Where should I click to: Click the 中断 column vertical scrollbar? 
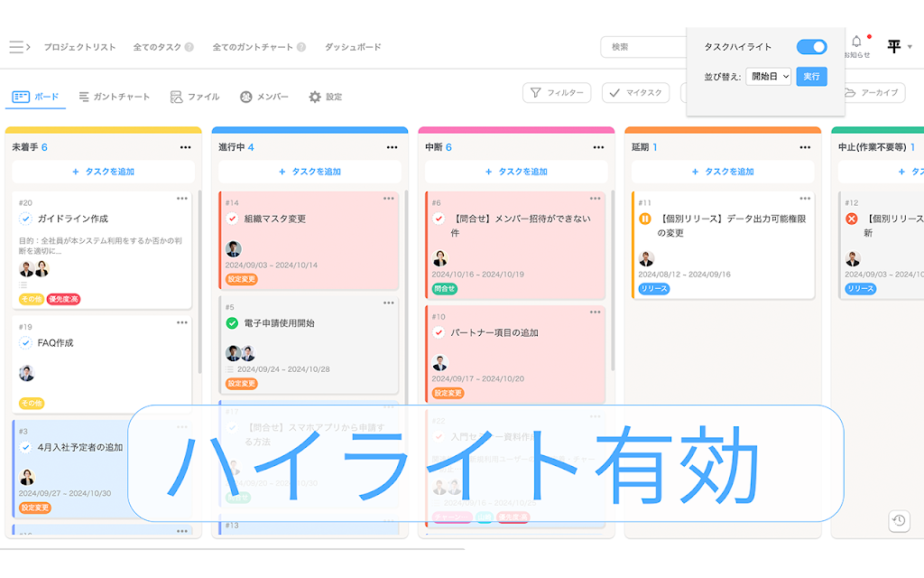coord(613,280)
